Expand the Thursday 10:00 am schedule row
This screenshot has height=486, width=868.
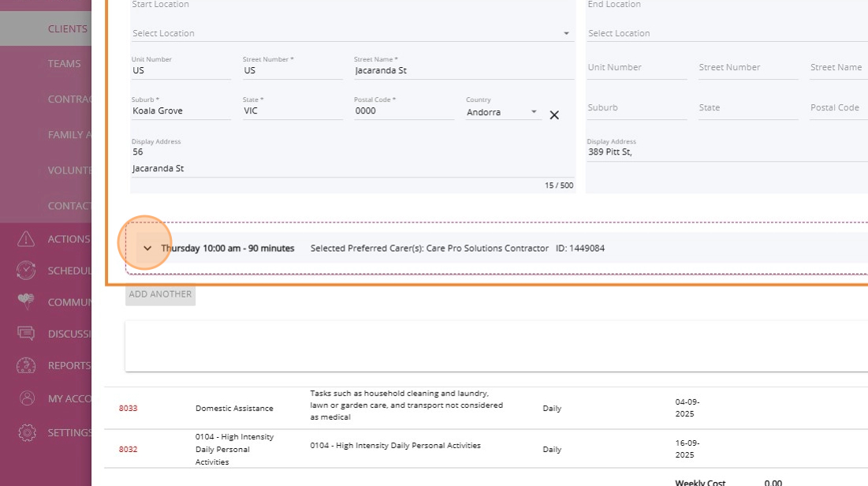click(x=147, y=249)
